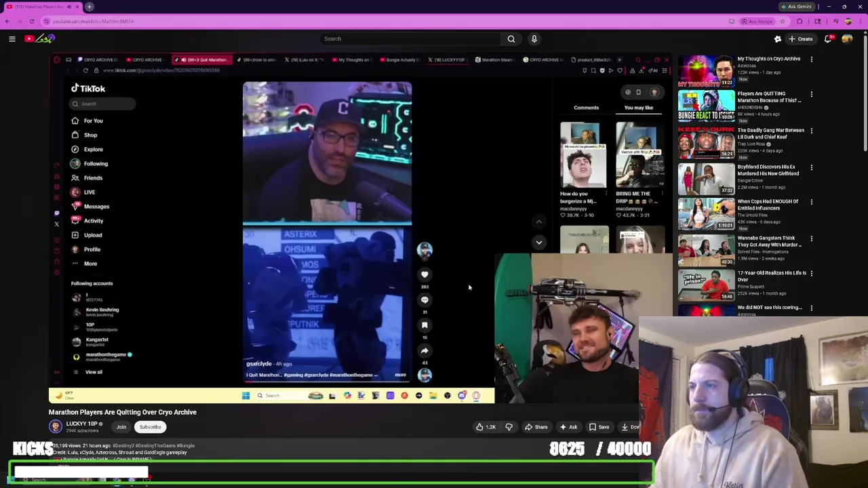Click the Ask button under video
This screenshot has height=488, width=868.
click(x=568, y=427)
